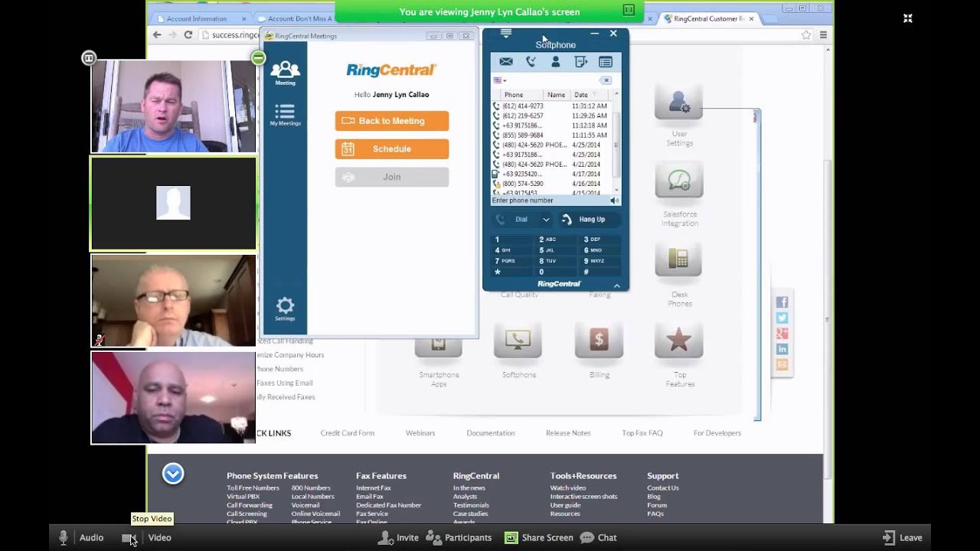Viewport: 980px width, 551px height.
Task: Toggle Softphone speaker volume icon
Action: point(614,201)
